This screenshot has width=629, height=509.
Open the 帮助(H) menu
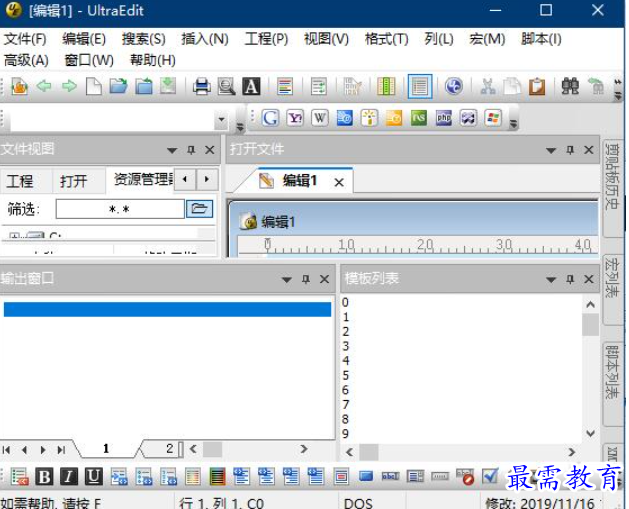tap(152, 60)
